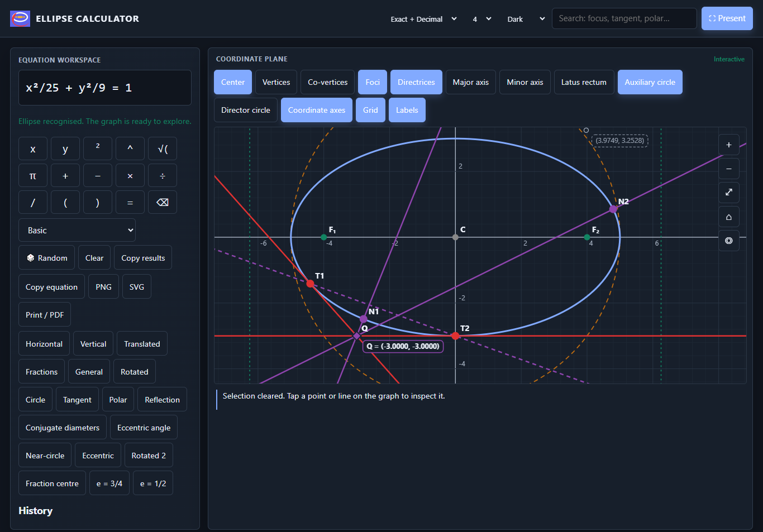763x532 pixels.
Task: Click the Present button
Action: tap(727, 18)
